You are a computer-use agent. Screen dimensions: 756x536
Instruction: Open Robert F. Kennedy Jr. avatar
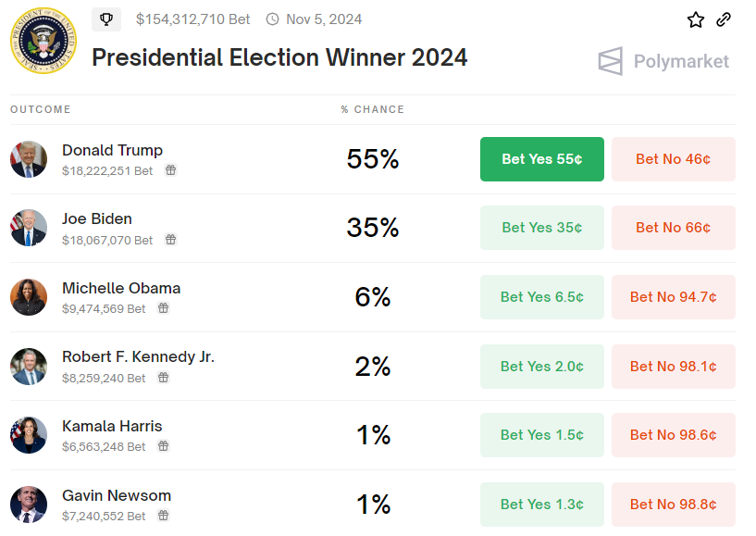pos(29,367)
